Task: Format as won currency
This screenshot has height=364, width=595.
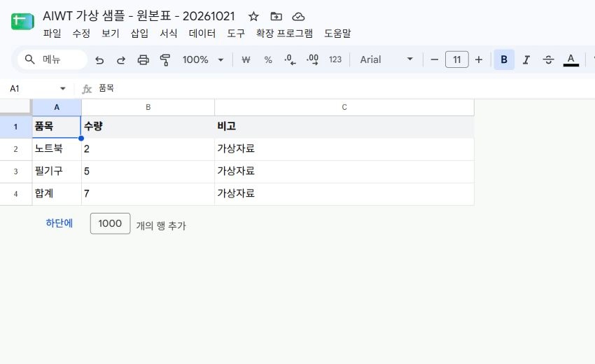Action: point(246,59)
